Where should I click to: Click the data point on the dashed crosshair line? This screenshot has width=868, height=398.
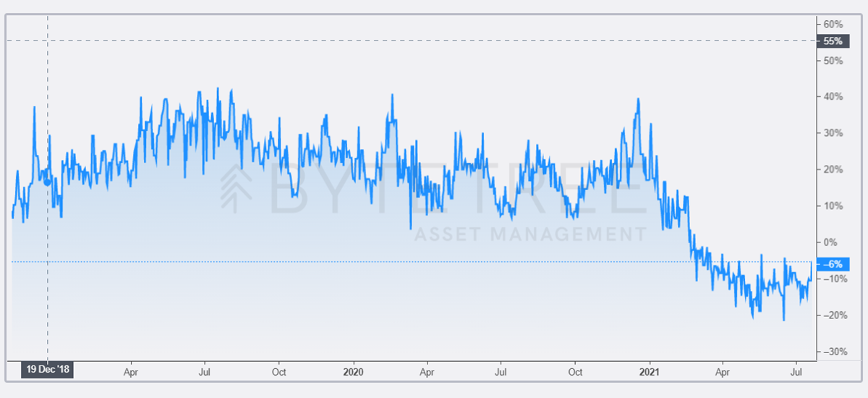point(48,182)
